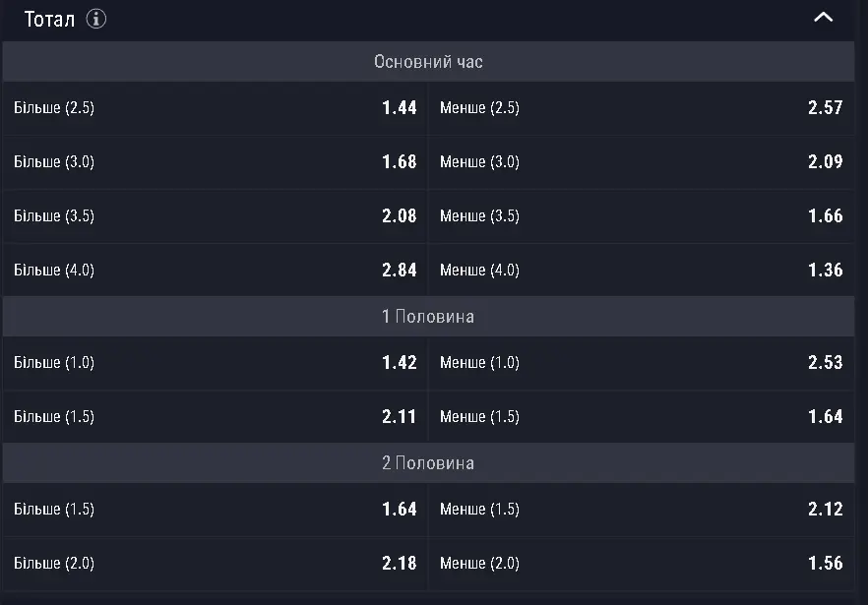Pick Більше (3.0) at 1.68

[x=215, y=161]
